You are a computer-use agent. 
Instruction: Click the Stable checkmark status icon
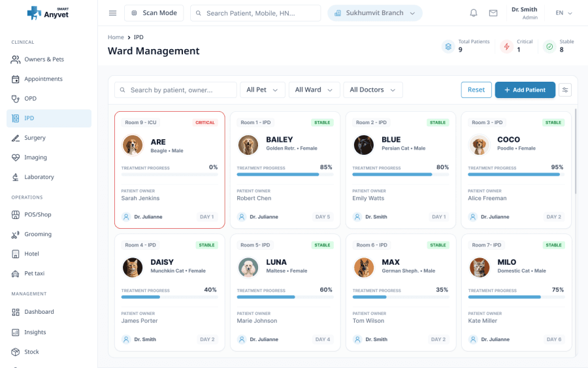(549, 46)
